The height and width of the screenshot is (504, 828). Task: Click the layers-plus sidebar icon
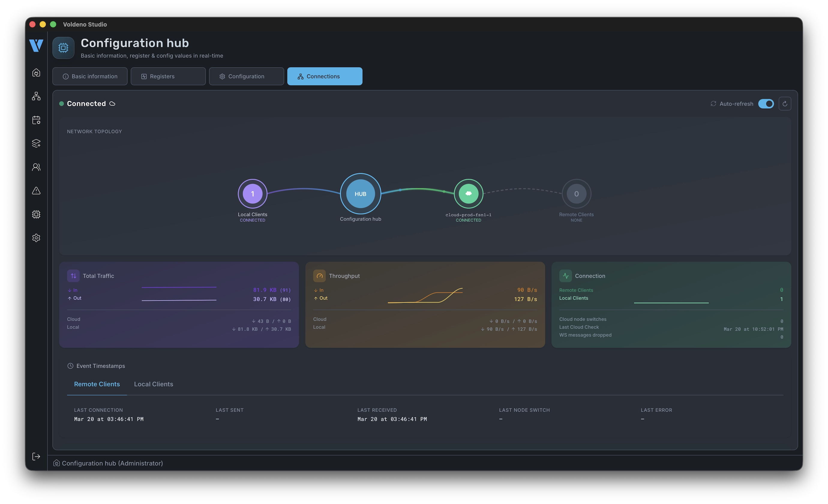36,143
